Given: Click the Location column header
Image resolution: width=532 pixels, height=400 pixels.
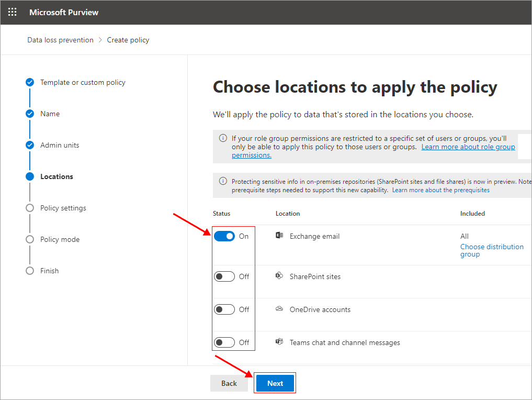Looking at the screenshot, I should (288, 214).
